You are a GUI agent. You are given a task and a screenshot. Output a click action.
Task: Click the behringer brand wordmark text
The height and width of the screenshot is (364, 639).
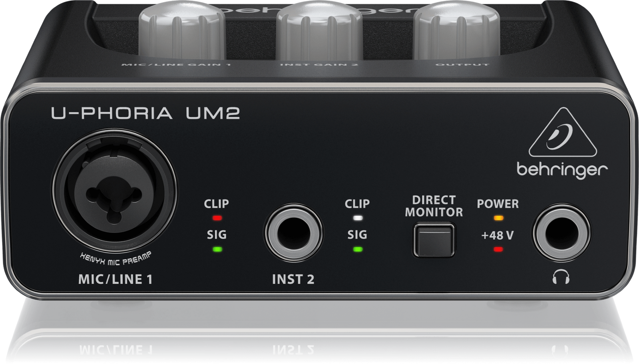pyautogui.click(x=562, y=170)
